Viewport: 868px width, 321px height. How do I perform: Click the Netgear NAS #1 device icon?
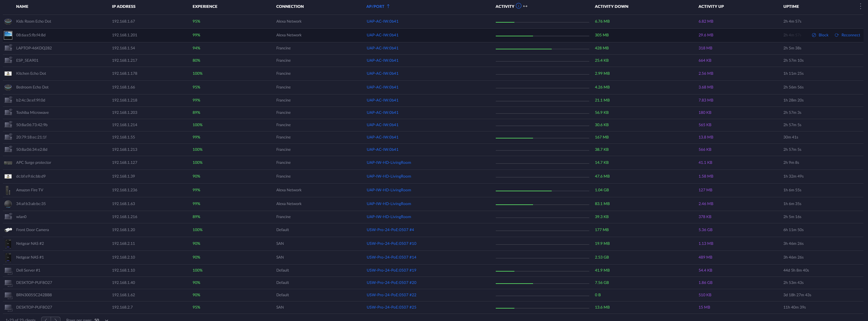pos(8,257)
